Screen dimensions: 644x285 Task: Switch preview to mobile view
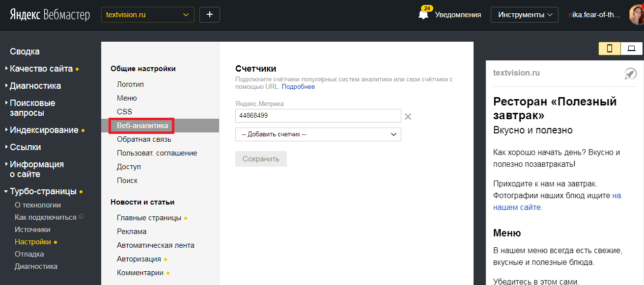tap(610, 48)
